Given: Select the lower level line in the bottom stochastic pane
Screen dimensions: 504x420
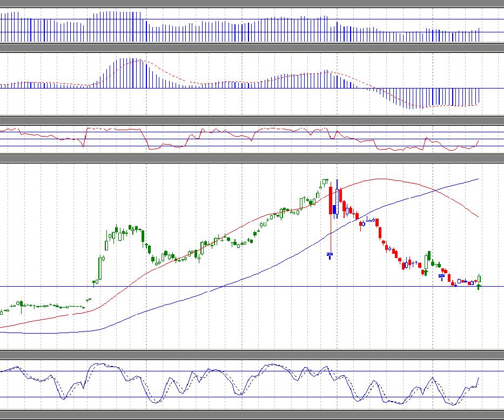Looking at the screenshot, I should 252,397.
